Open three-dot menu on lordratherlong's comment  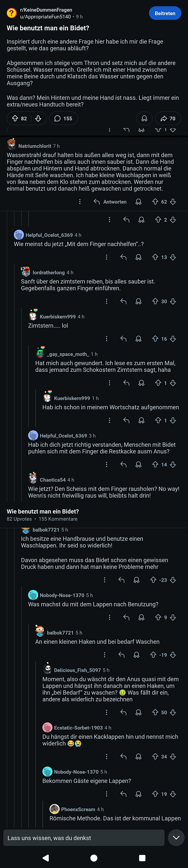tap(107, 301)
